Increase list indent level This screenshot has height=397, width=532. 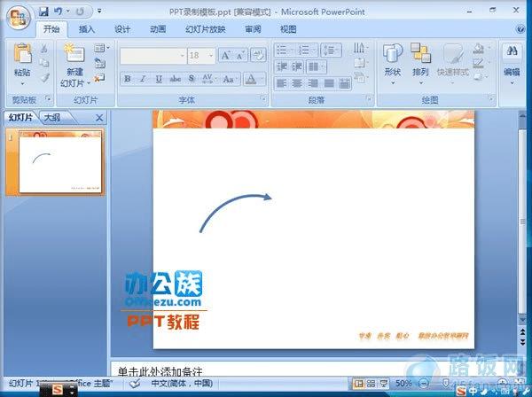click(x=296, y=66)
